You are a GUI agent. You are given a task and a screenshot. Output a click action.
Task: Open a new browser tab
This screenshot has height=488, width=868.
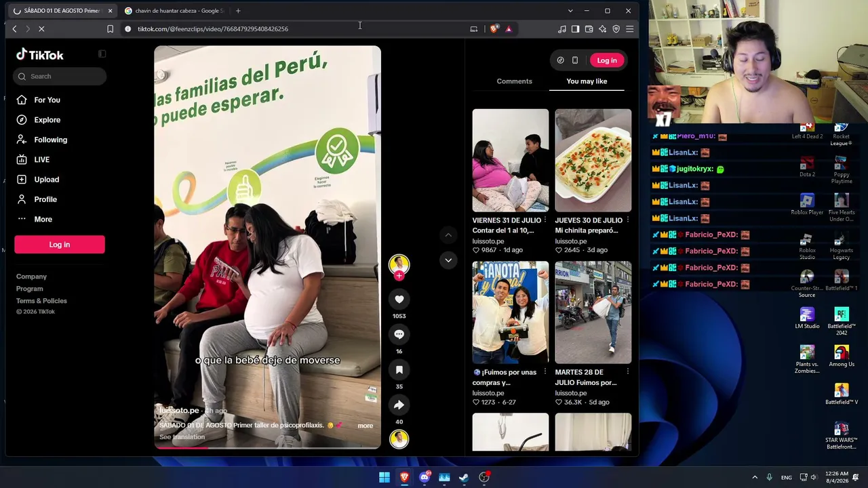pyautogui.click(x=238, y=11)
